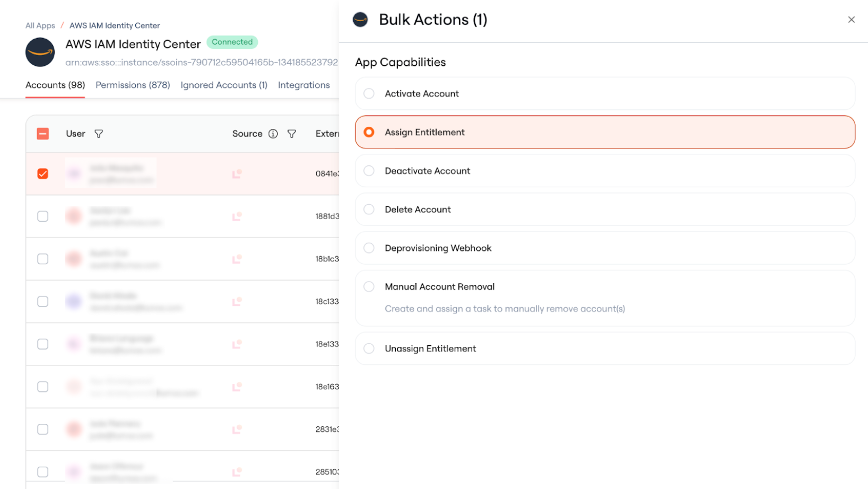Click the AWS IAM Identity Center breadcrumb
Viewport: 868px width, 489px height.
(115, 25)
